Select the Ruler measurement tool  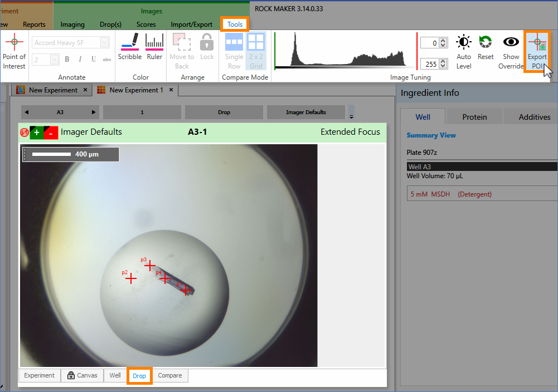[x=154, y=47]
